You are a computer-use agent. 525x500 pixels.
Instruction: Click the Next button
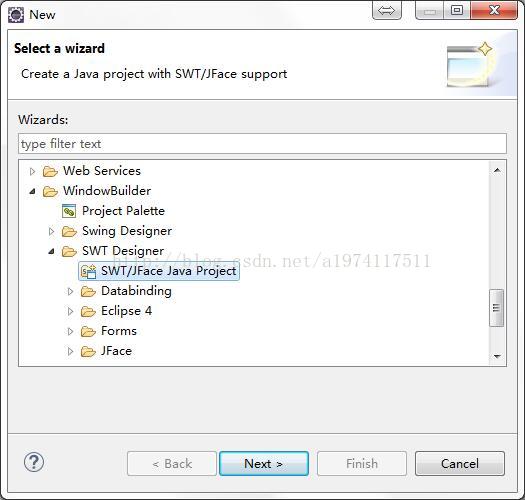(x=264, y=463)
